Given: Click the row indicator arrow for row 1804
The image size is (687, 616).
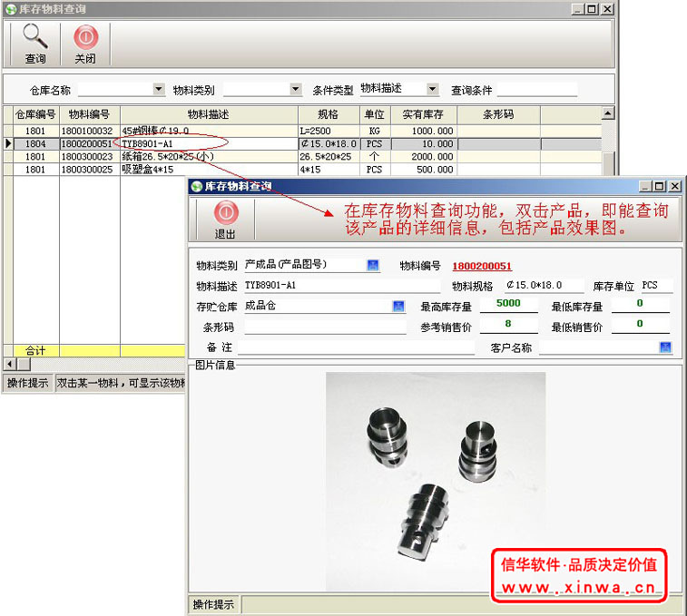Looking at the screenshot, I should click(x=8, y=143).
